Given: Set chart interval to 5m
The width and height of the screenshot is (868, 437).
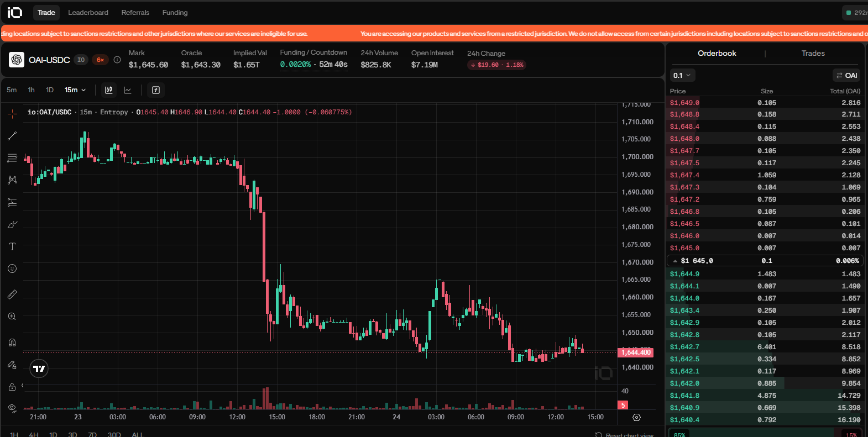Looking at the screenshot, I should tap(12, 90).
